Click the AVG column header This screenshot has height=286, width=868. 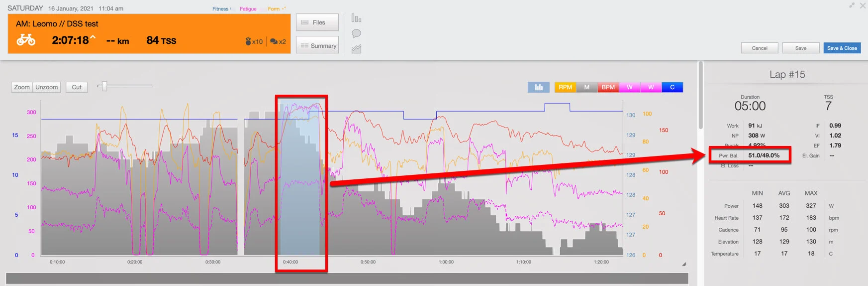784,193
